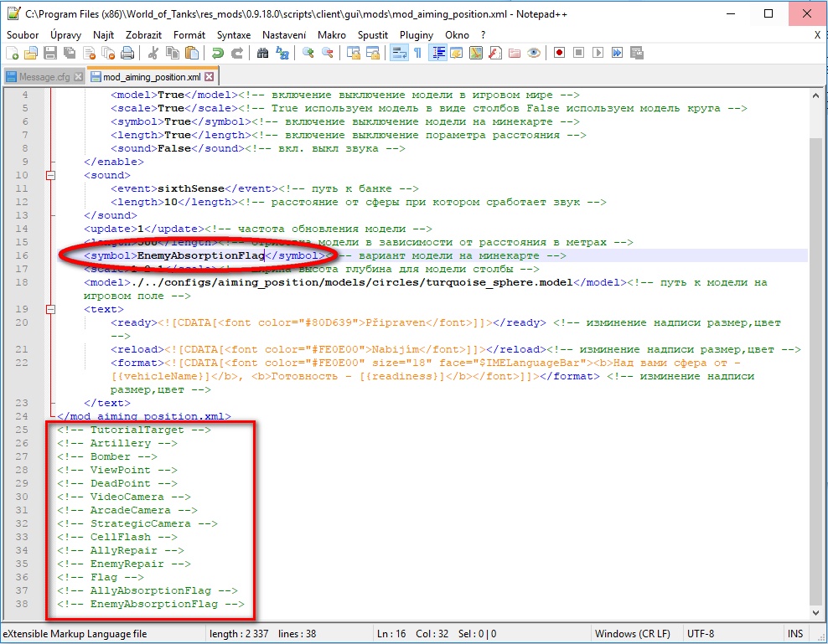Click the New file icon
The width and height of the screenshot is (828, 644).
click(12, 53)
